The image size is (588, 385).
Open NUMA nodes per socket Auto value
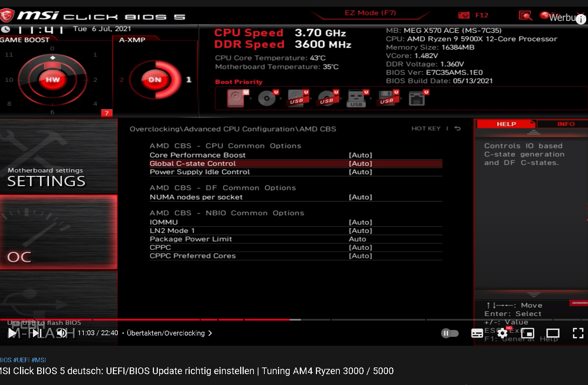tap(360, 197)
